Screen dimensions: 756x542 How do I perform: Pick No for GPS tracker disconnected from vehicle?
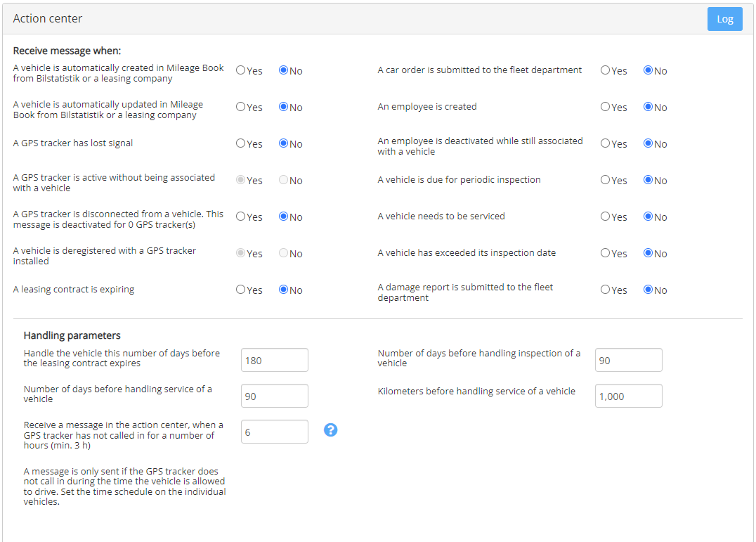pos(284,217)
